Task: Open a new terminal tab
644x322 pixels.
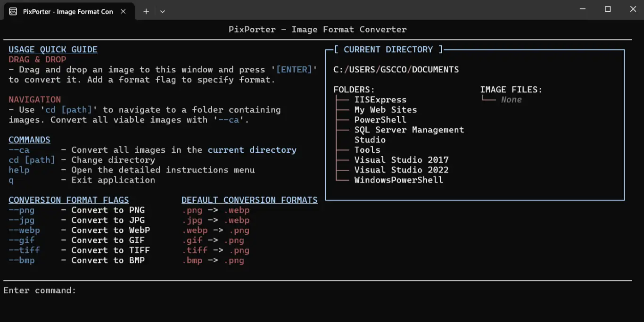Action: point(146,11)
